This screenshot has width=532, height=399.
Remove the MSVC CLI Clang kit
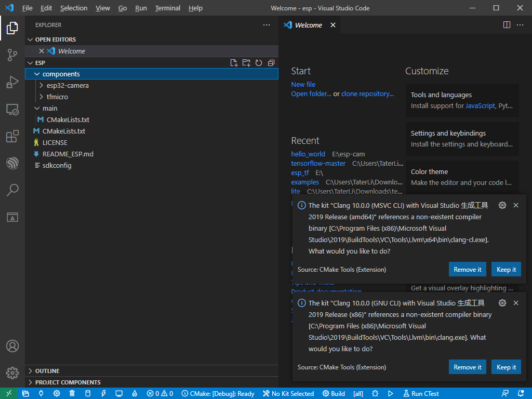[x=468, y=270]
